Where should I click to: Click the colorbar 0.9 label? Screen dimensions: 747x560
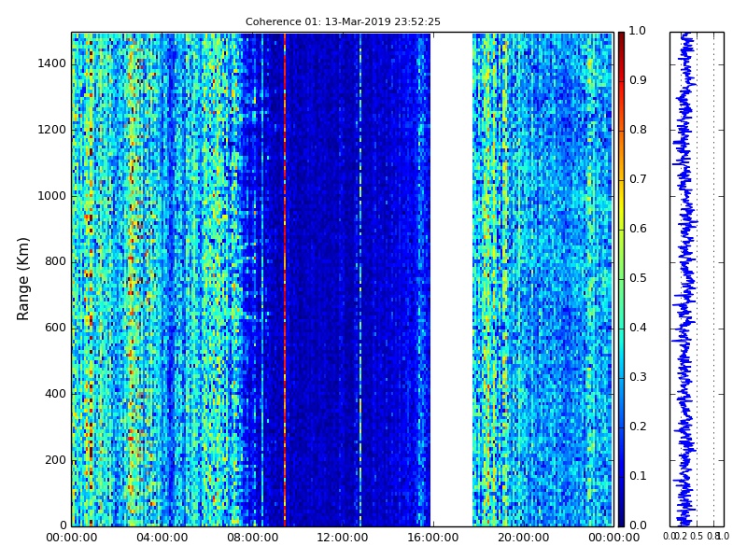coord(638,80)
